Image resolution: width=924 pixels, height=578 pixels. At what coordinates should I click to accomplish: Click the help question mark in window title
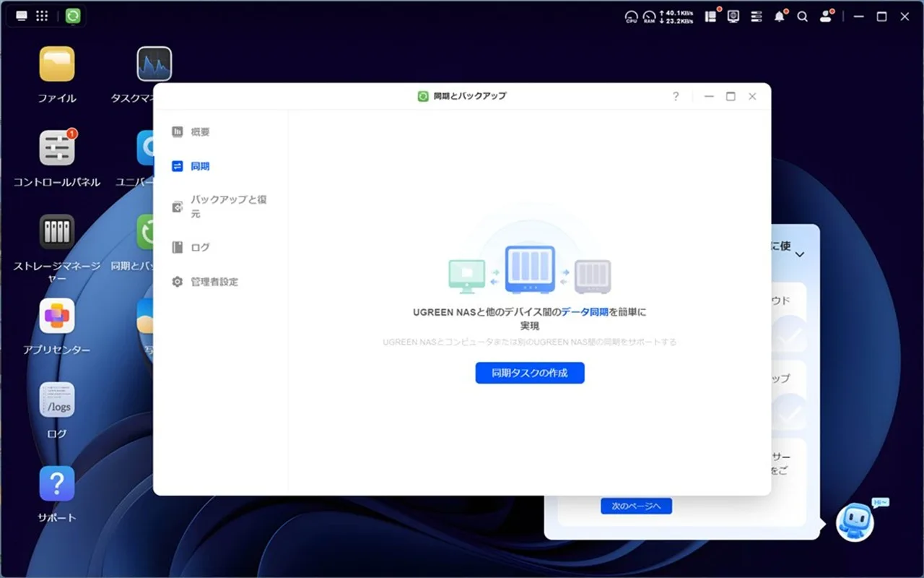[x=676, y=96]
